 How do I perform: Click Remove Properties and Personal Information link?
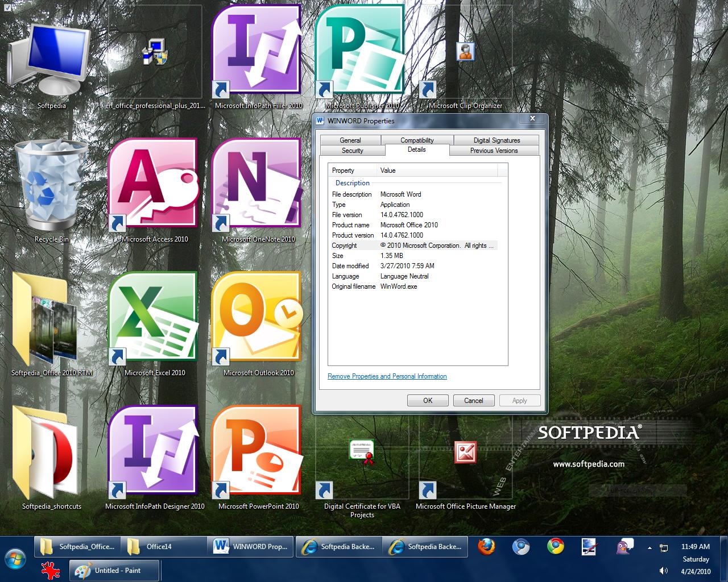[x=387, y=376]
